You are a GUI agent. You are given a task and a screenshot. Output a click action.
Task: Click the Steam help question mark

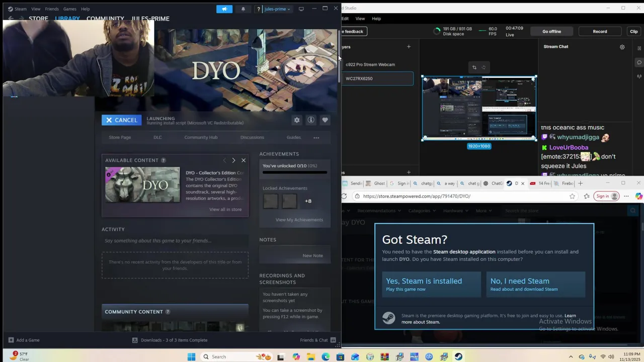tap(259, 9)
